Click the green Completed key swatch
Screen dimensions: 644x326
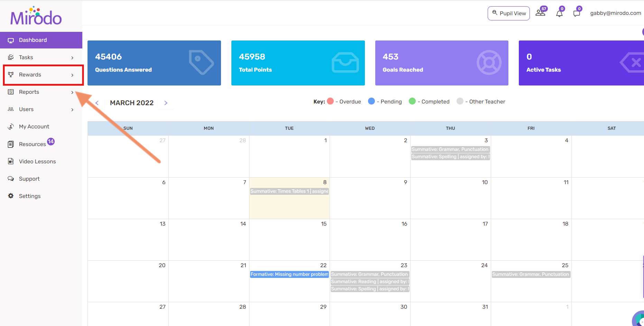[412, 101]
